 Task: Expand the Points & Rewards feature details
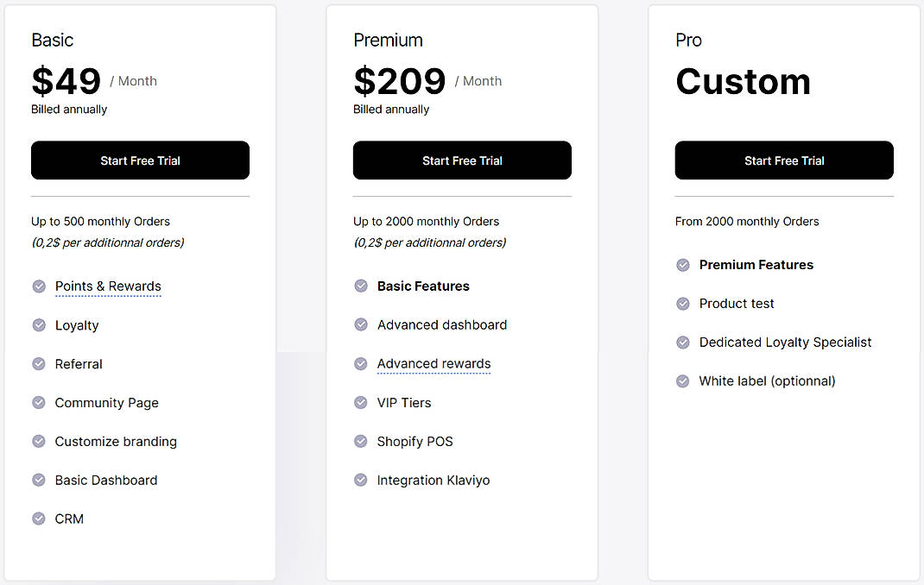pos(108,286)
